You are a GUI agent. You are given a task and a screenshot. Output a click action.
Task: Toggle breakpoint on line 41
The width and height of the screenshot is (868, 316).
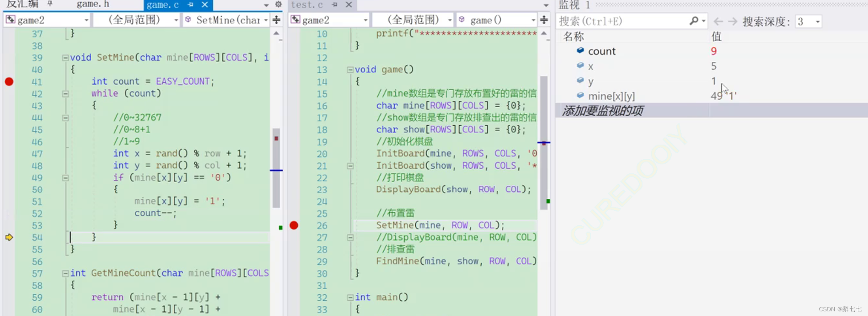(9, 81)
